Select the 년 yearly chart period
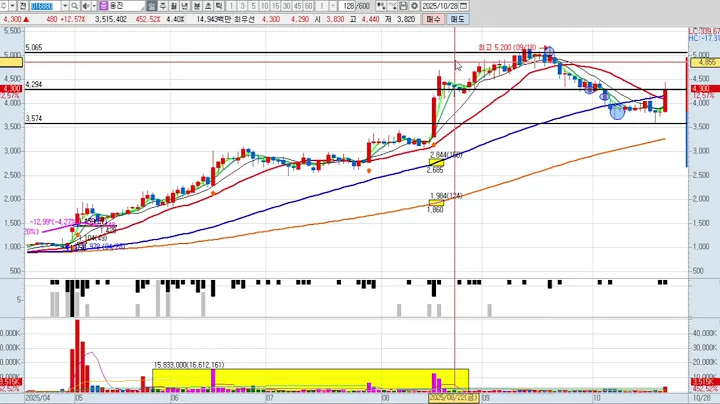 tap(185, 6)
